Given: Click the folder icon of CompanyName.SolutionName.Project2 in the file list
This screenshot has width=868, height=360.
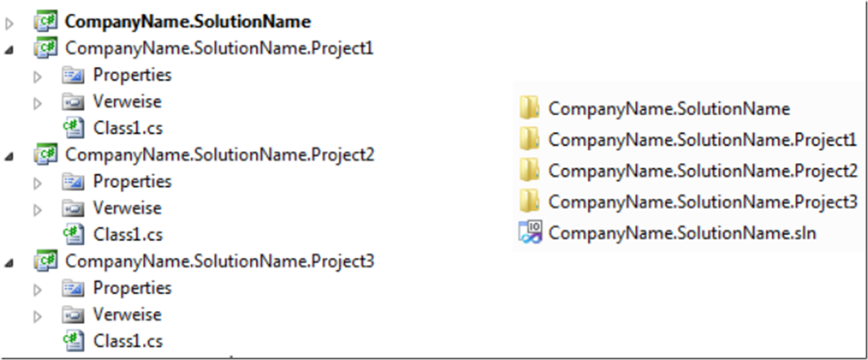Looking at the screenshot, I should pyautogui.click(x=529, y=170).
